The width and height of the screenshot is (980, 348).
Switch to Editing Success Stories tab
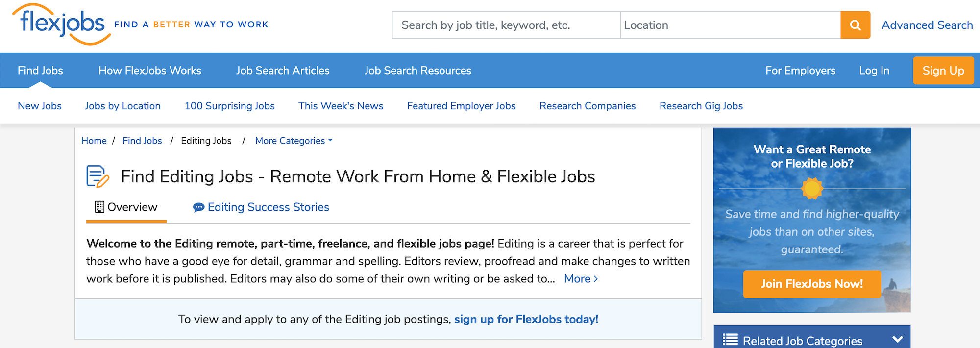point(268,207)
